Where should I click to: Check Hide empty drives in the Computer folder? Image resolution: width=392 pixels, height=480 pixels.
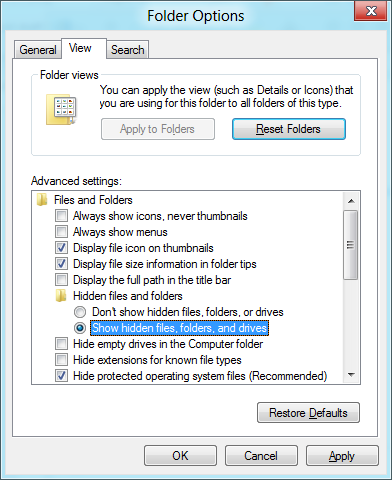(61, 344)
